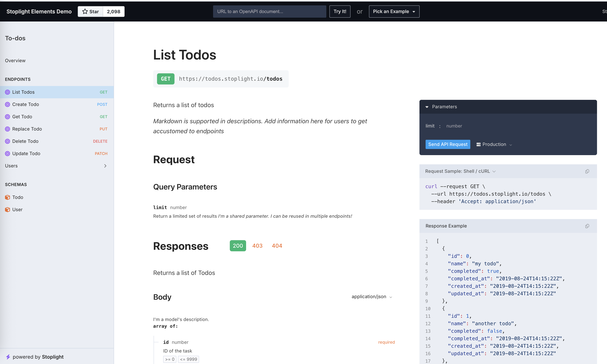Click the star icon in Star button
Viewport: 607px width, 364px height.
point(85,12)
